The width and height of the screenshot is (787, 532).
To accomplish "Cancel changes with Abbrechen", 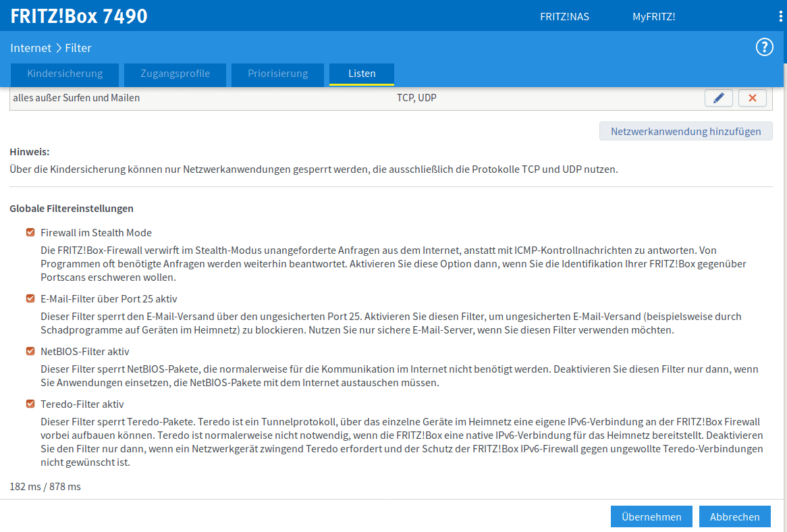I will [x=735, y=516].
